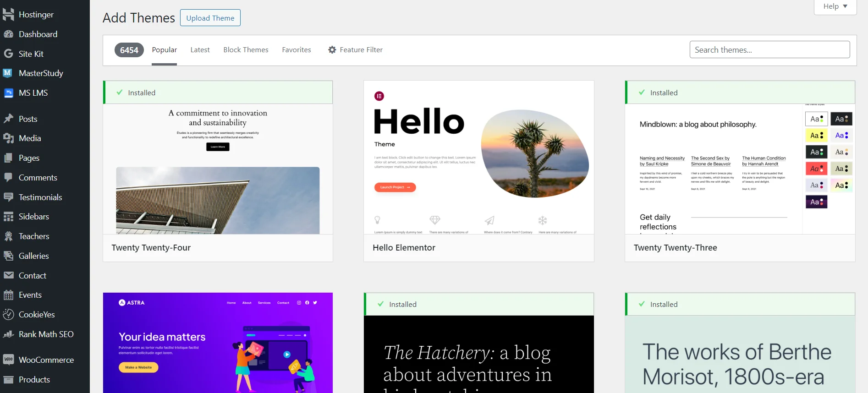Click the Teachers person icon
Viewport: 868px width, 393px height.
click(x=8, y=236)
